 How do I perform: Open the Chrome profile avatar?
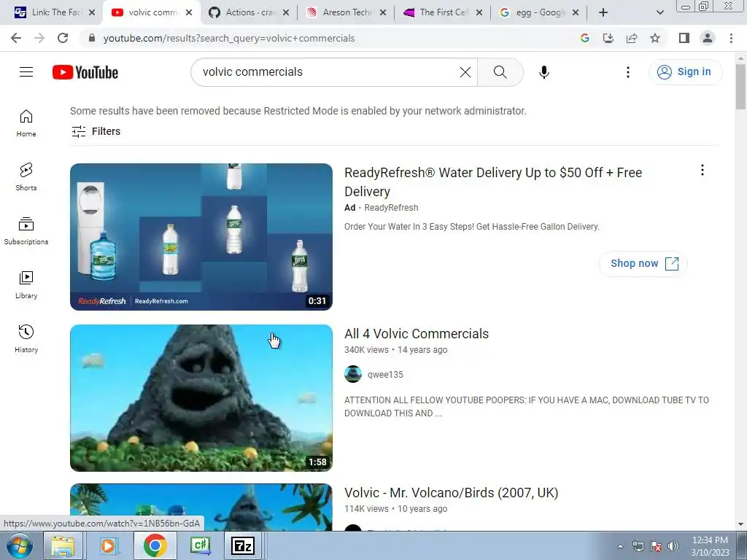(708, 38)
